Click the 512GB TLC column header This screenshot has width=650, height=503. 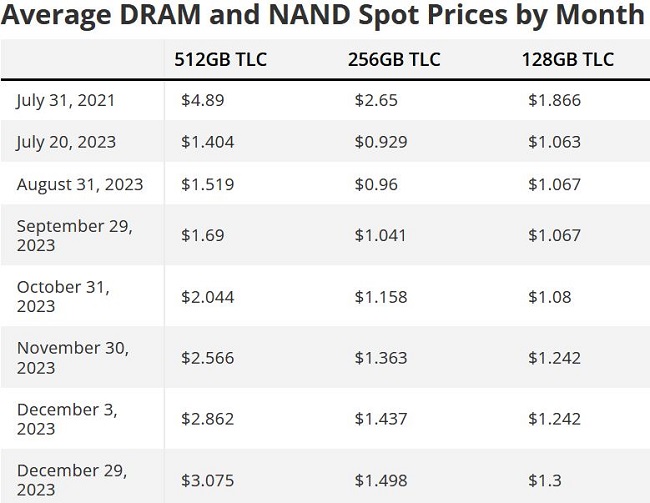pyautogui.click(x=220, y=59)
